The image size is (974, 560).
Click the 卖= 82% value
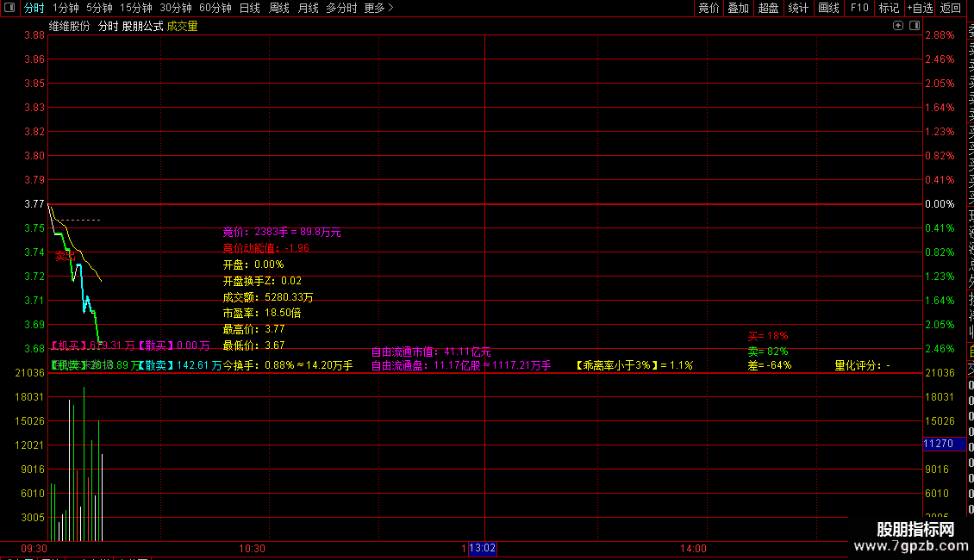pos(768,352)
